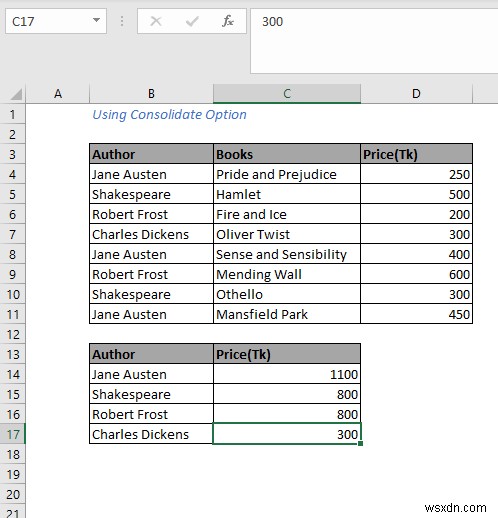
Task: Select the 'Oliver Twist' cell
Action: click(287, 234)
